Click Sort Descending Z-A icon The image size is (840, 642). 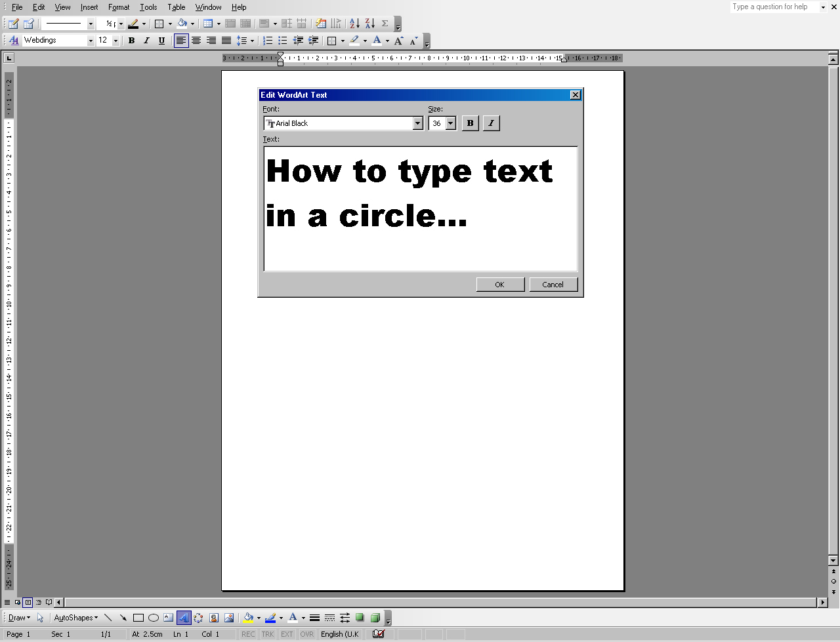pos(370,24)
